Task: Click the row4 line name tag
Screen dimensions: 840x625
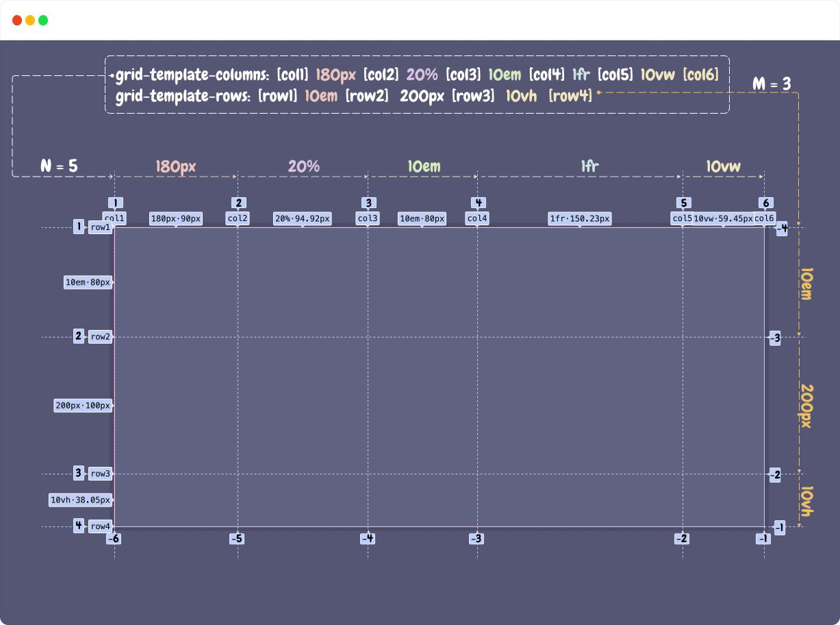Action: coord(100,526)
